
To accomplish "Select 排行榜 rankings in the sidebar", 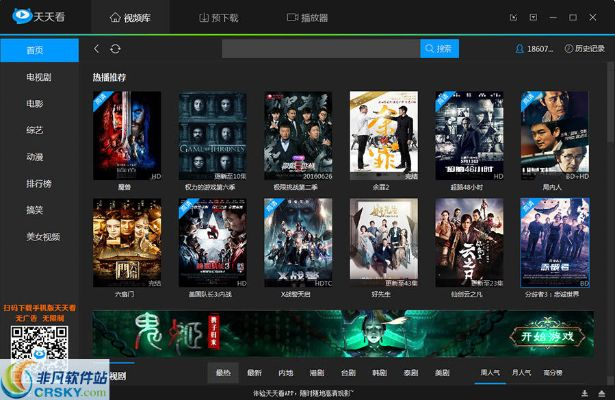I will tap(42, 183).
